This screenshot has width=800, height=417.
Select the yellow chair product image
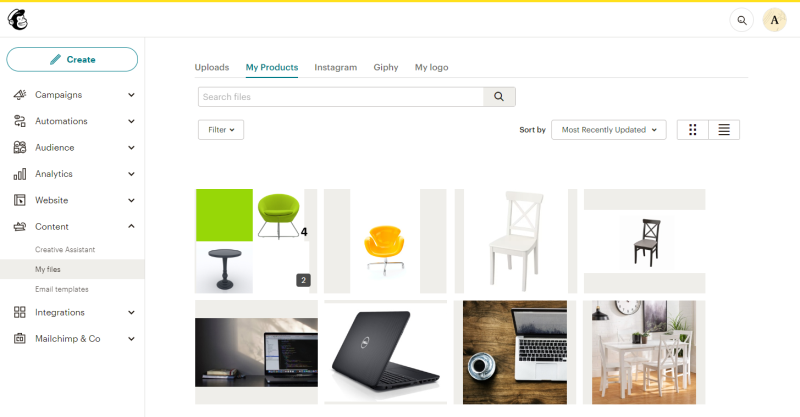tap(385, 241)
